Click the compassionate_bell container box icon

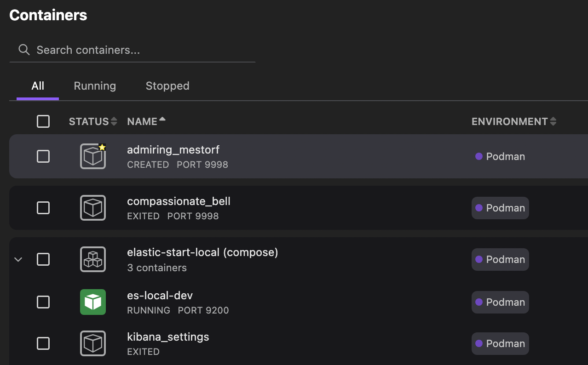tap(92, 208)
